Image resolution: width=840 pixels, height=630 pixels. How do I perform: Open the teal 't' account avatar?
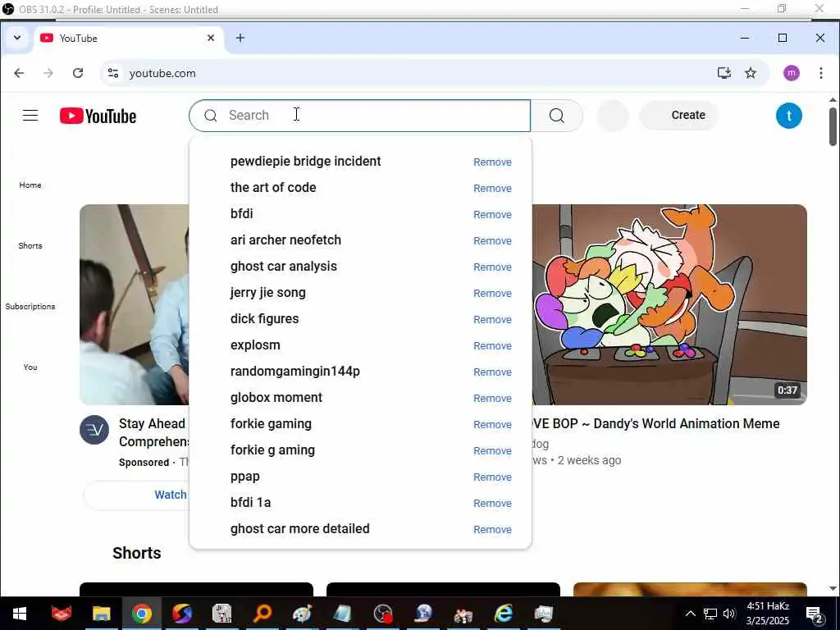pos(788,116)
